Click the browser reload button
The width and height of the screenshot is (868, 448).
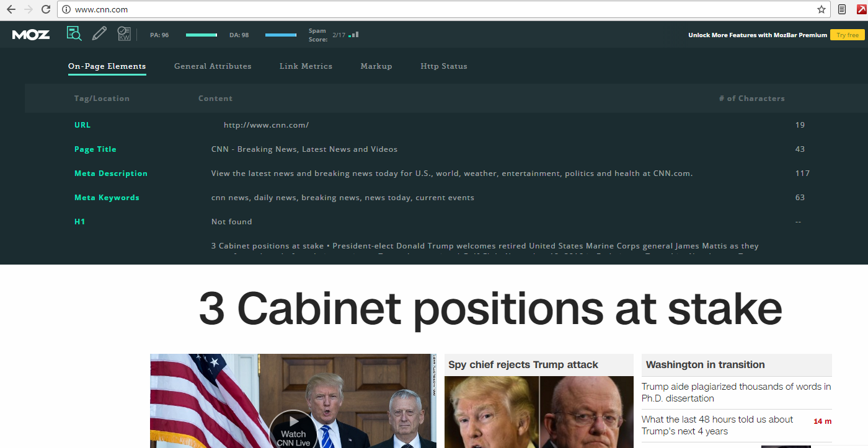coord(45,9)
